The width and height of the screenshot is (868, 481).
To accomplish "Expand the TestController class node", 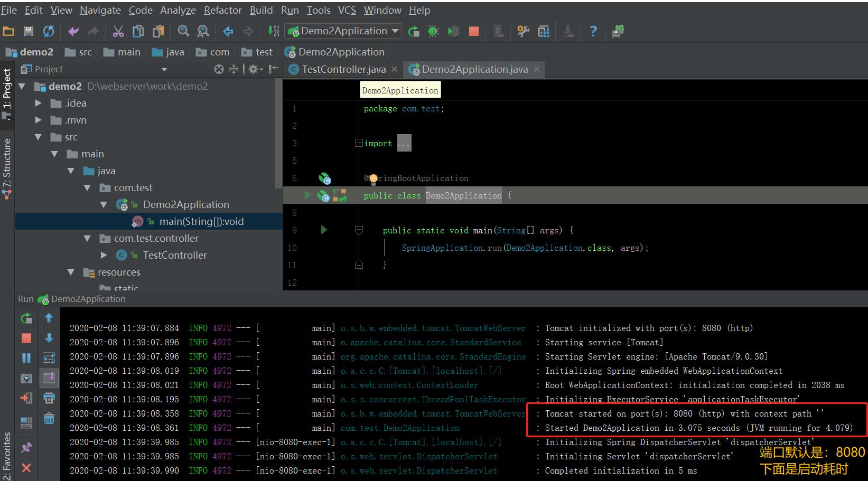I will point(104,255).
